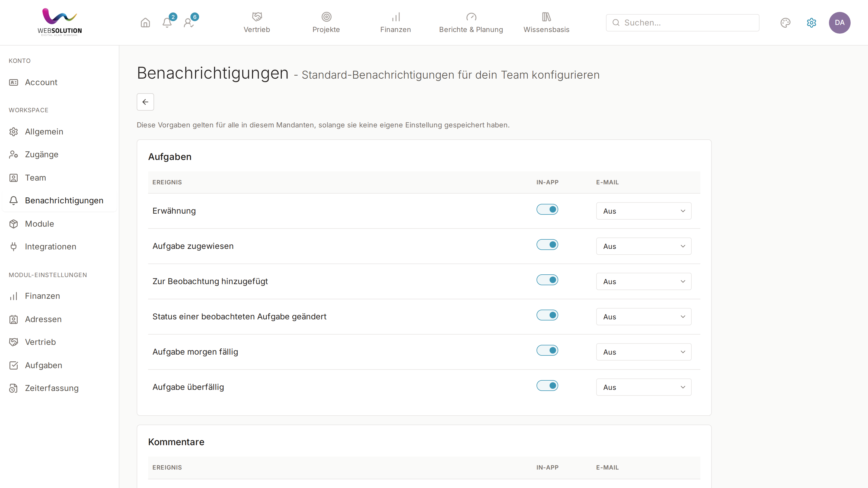Click the Projekte target icon

click(326, 17)
